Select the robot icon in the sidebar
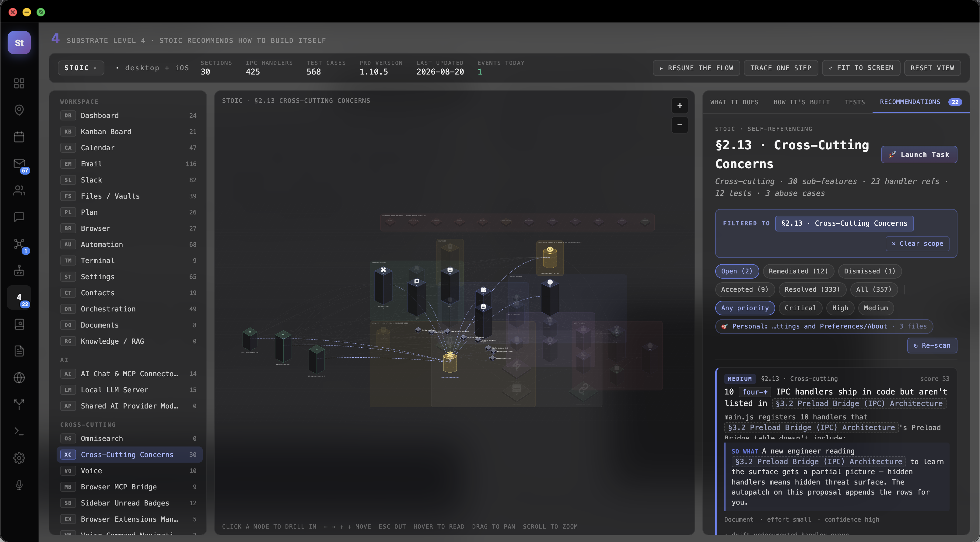 pos(19,271)
